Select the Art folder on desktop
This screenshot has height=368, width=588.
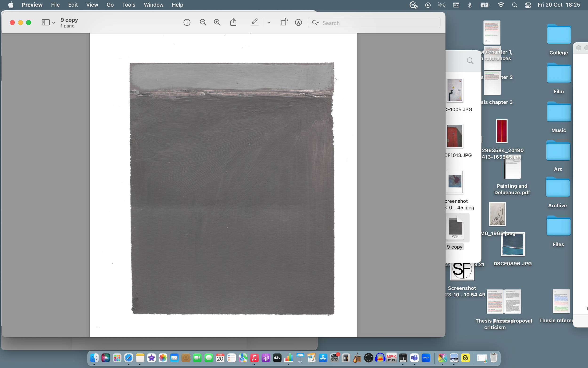(558, 151)
